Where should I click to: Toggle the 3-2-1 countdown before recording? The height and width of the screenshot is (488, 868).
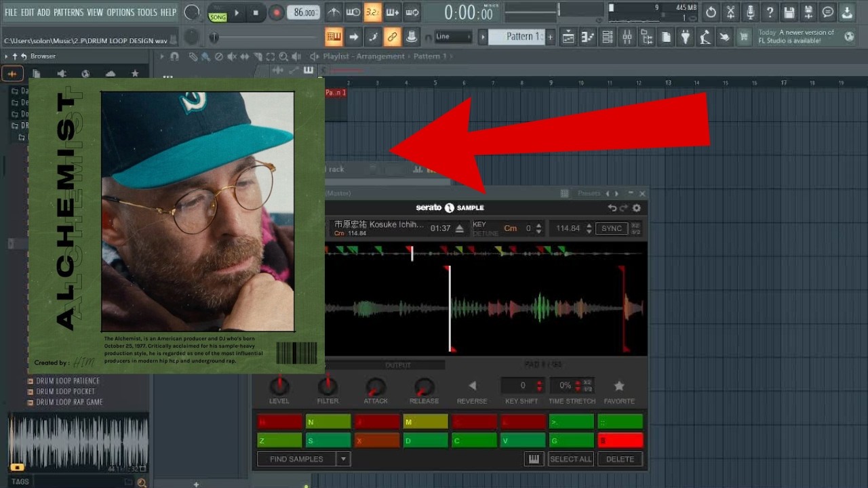click(372, 12)
